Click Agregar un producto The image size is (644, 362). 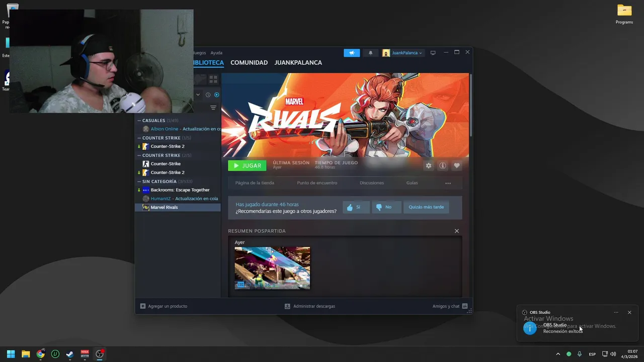(164, 306)
